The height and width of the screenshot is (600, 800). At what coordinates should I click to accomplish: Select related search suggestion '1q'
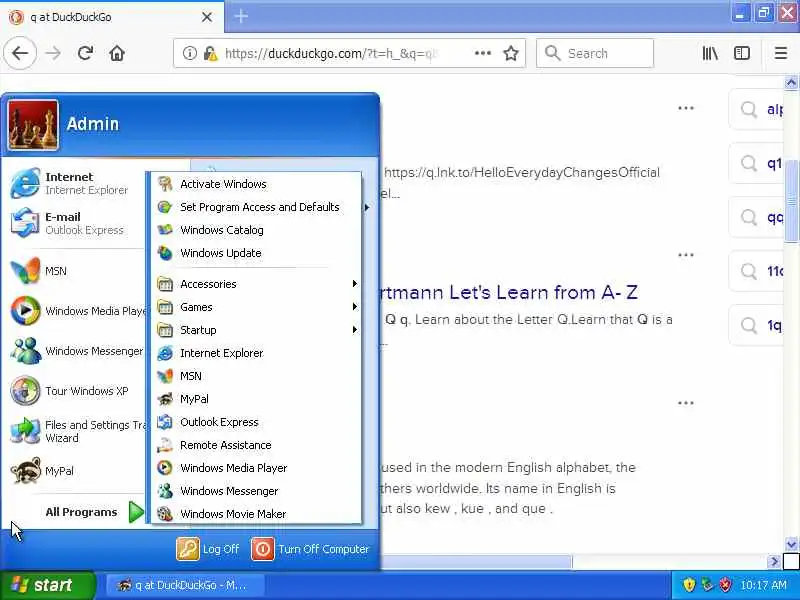[757, 325]
